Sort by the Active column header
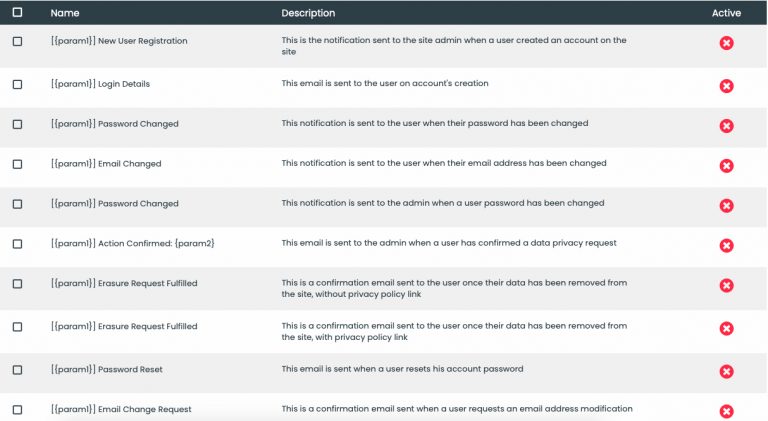The image size is (768, 421). (726, 13)
